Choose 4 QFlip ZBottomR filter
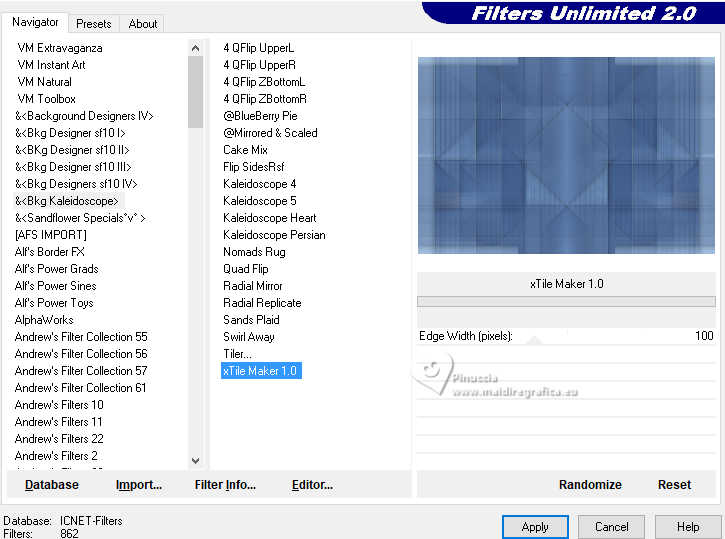The height and width of the screenshot is (539, 725). (265, 99)
